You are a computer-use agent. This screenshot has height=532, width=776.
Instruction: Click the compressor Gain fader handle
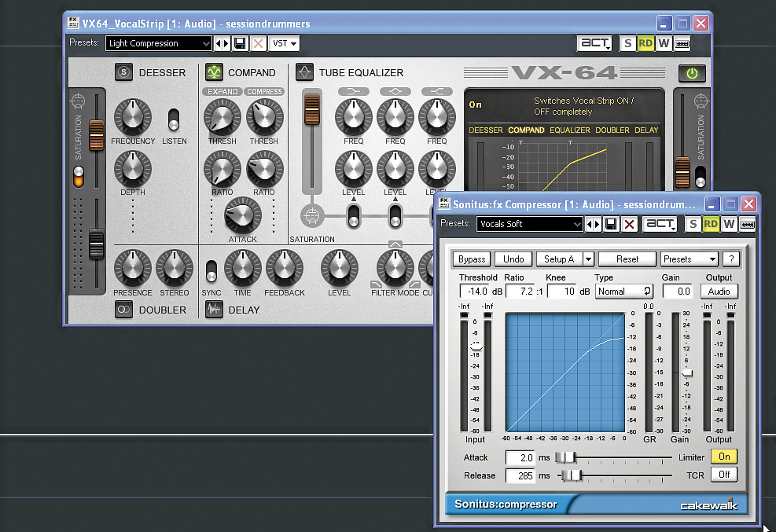(687, 372)
